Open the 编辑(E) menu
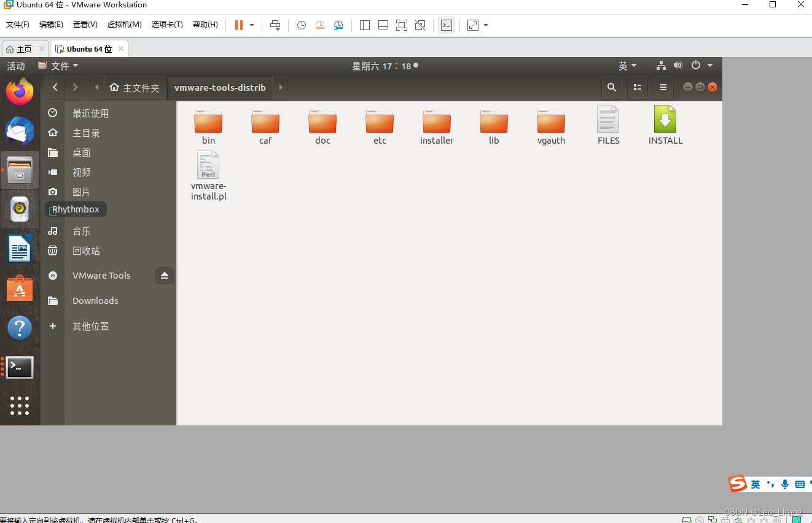The height and width of the screenshot is (523, 812). (x=51, y=25)
